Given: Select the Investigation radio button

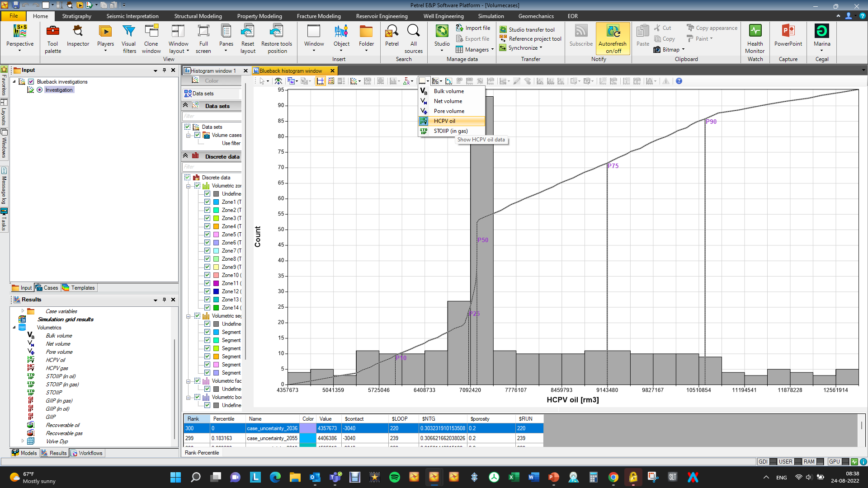Looking at the screenshot, I should tap(40, 90).
